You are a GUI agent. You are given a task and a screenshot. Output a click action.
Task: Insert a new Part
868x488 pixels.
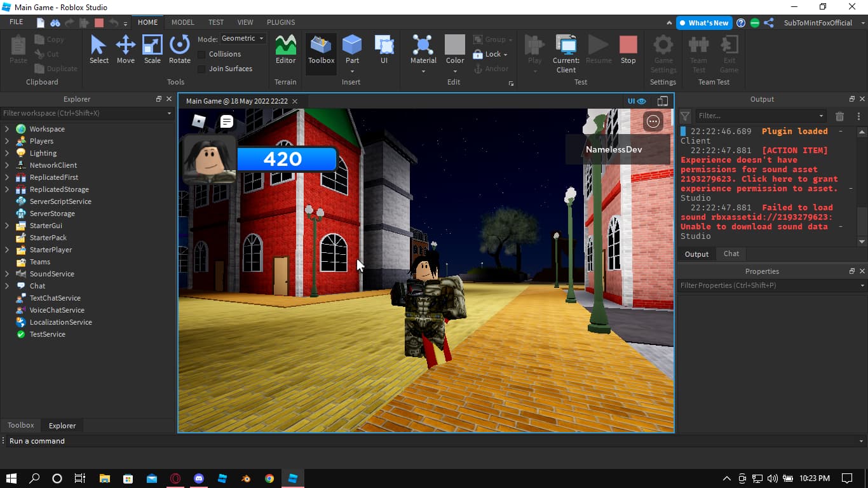(x=352, y=46)
